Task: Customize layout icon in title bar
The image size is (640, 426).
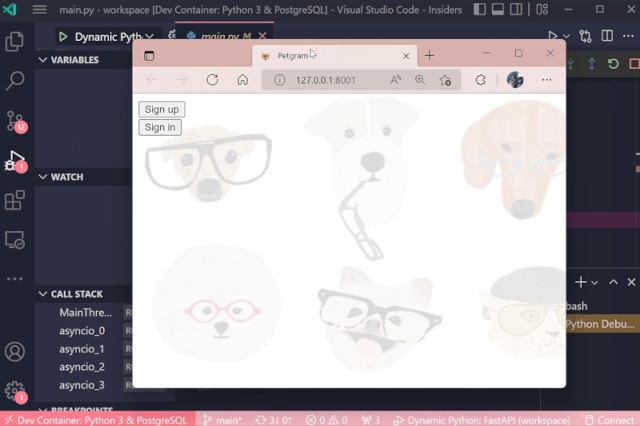Action: pyautogui.click(x=542, y=9)
